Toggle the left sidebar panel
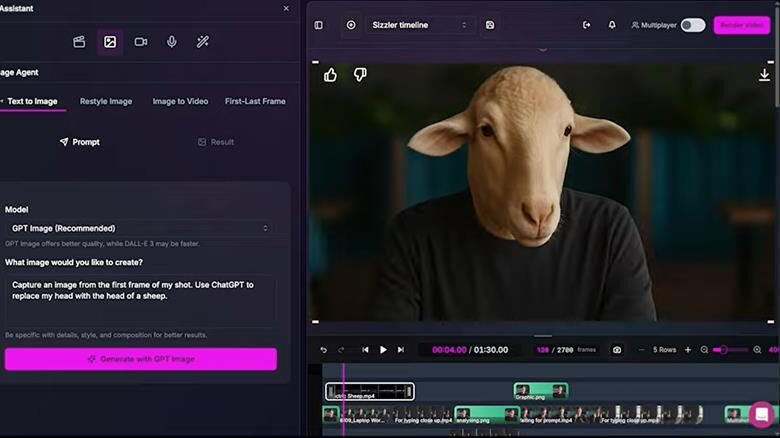 coord(319,25)
